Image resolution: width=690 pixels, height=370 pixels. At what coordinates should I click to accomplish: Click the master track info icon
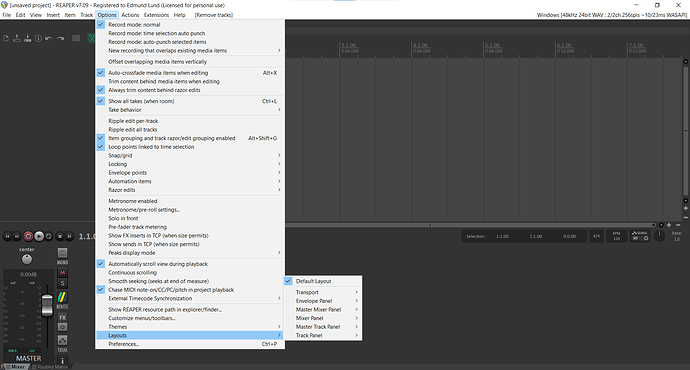click(x=62, y=360)
